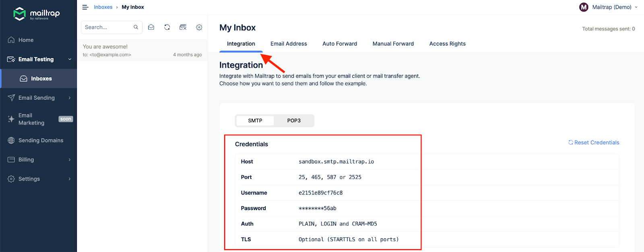The image size is (644, 252).
Task: Click the 'soon' badge next to Email Marketing
Action: (x=66, y=119)
